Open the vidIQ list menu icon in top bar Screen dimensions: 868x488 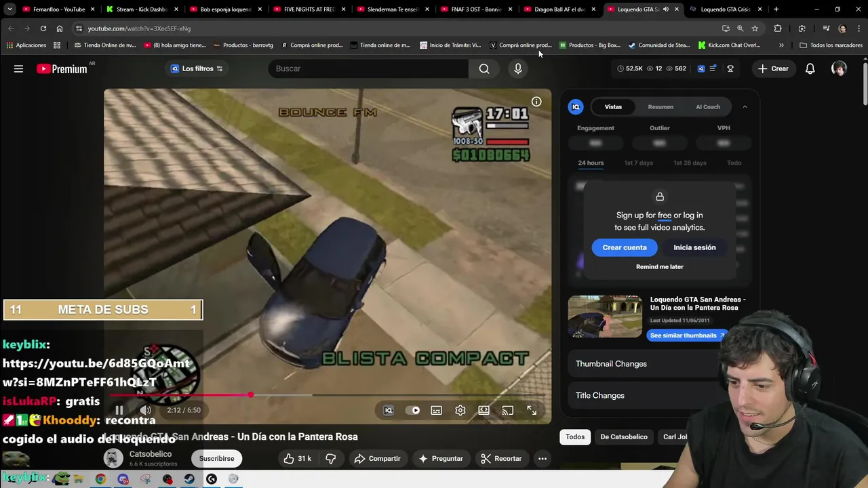(x=713, y=68)
